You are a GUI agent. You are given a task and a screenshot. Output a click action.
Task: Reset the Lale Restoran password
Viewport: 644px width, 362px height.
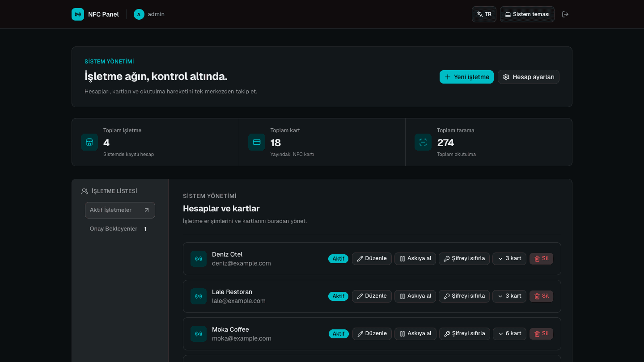(x=464, y=296)
